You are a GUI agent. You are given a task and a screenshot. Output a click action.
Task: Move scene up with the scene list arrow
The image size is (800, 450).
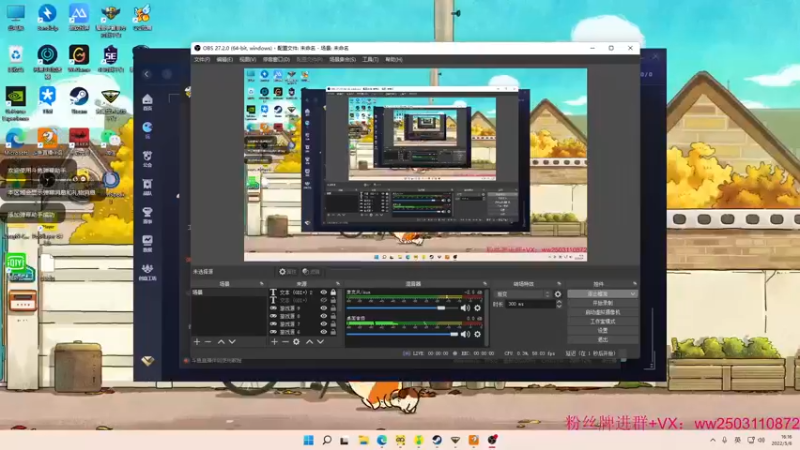221,342
